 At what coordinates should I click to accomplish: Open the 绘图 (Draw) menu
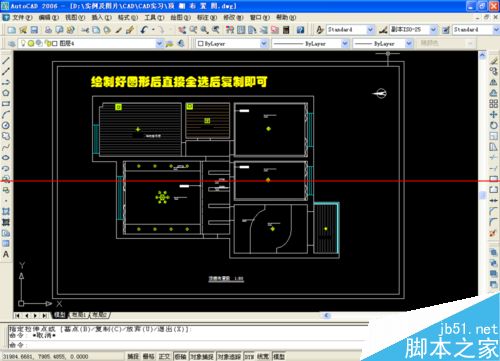point(180,17)
